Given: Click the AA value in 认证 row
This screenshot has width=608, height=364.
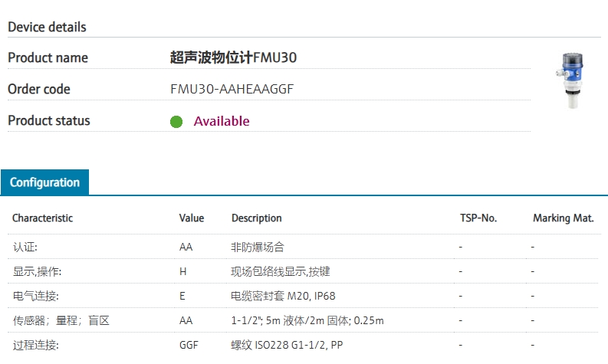Looking at the screenshot, I should click(186, 247).
